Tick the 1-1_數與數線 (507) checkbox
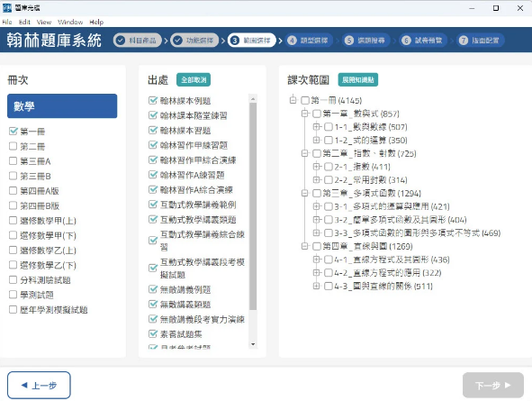Viewport: 532px width, 401px height. pyautogui.click(x=328, y=127)
